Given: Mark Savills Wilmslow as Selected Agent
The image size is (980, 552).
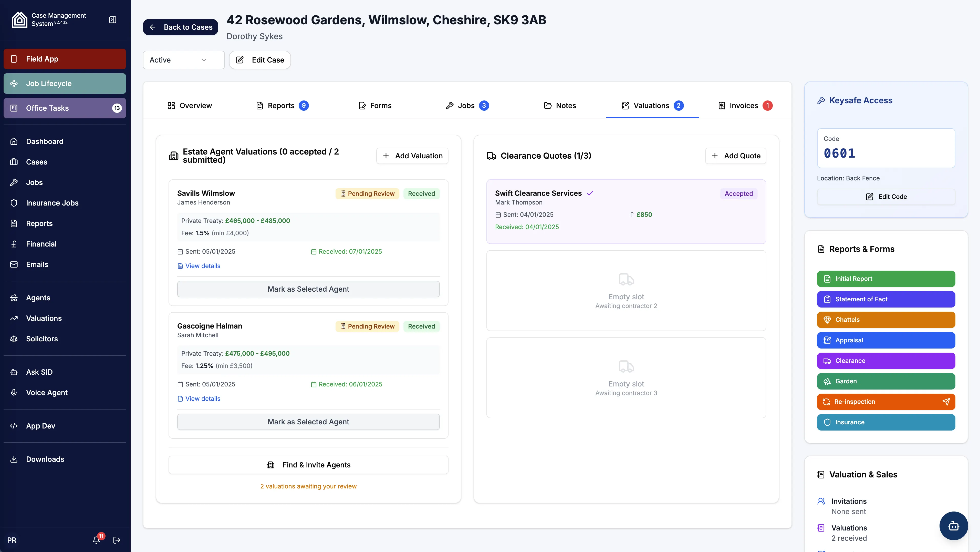Looking at the screenshot, I should point(308,289).
